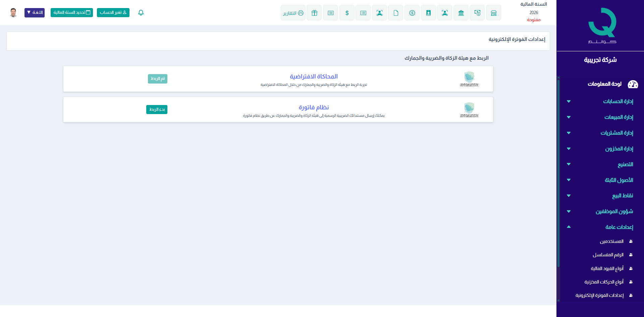The width and height of the screenshot is (644, 317).
Task: Click the cash bills icon in toolbar
Action: (477, 13)
